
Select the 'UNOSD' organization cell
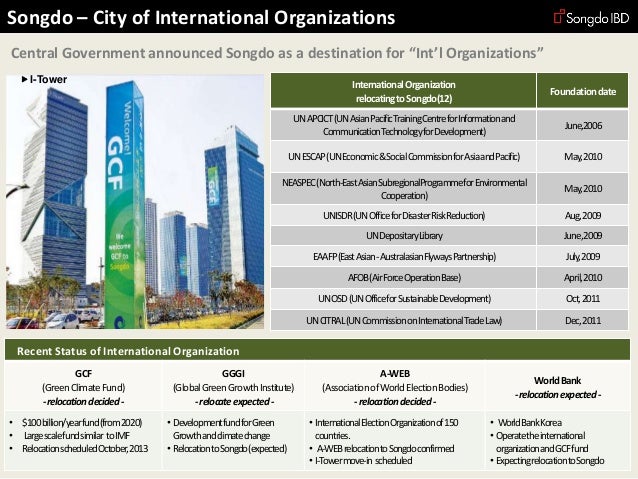(x=404, y=299)
